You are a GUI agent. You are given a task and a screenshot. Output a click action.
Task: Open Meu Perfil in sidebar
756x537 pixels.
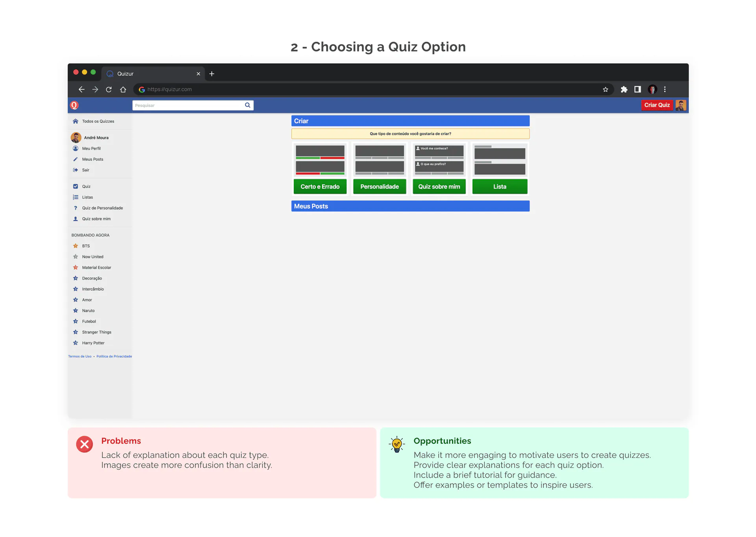point(91,148)
